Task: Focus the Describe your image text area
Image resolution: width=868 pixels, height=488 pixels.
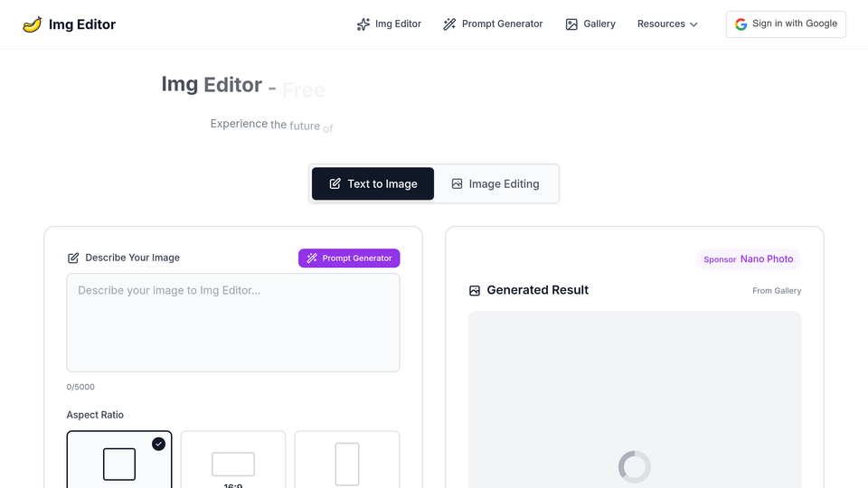Action: click(233, 323)
